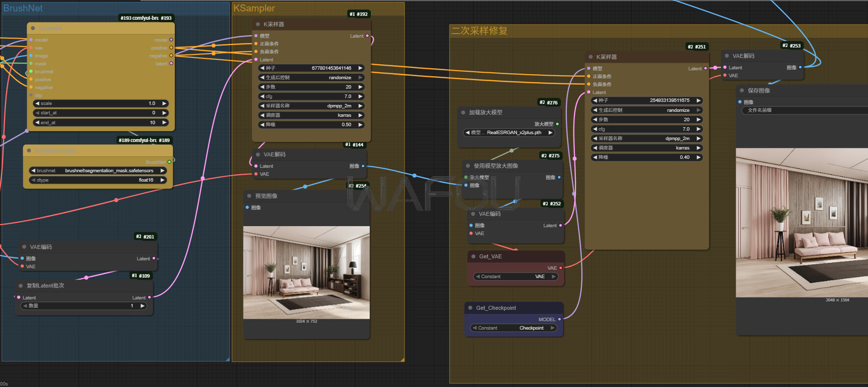868x387 pixels.
Task: Click the 图像 output port of VAE解码 #144
Action: coord(363,166)
